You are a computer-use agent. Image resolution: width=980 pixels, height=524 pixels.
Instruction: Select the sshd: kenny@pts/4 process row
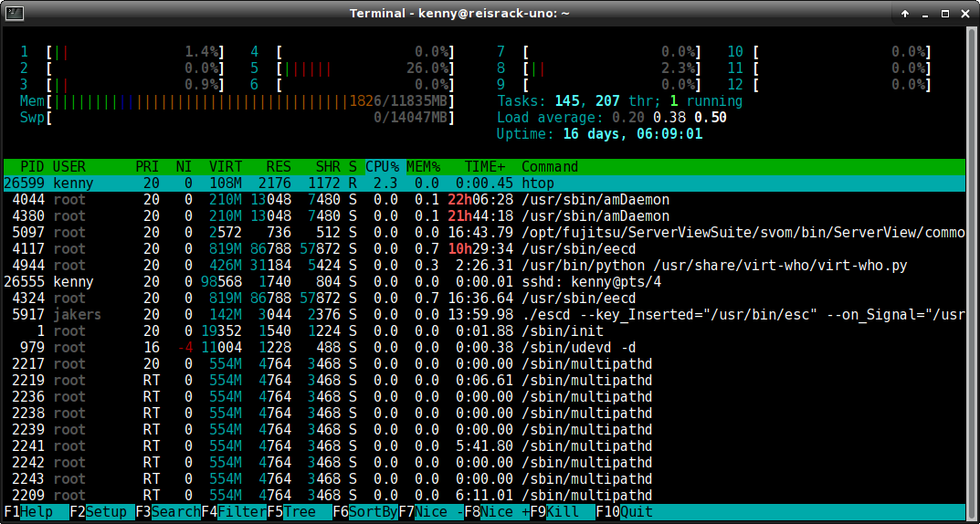[x=484, y=282]
